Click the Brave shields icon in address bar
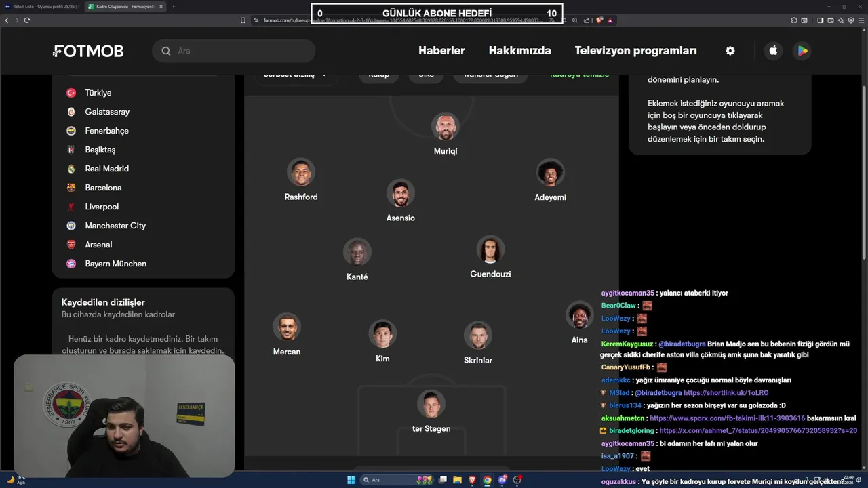This screenshot has width=868, height=488. pos(599,20)
